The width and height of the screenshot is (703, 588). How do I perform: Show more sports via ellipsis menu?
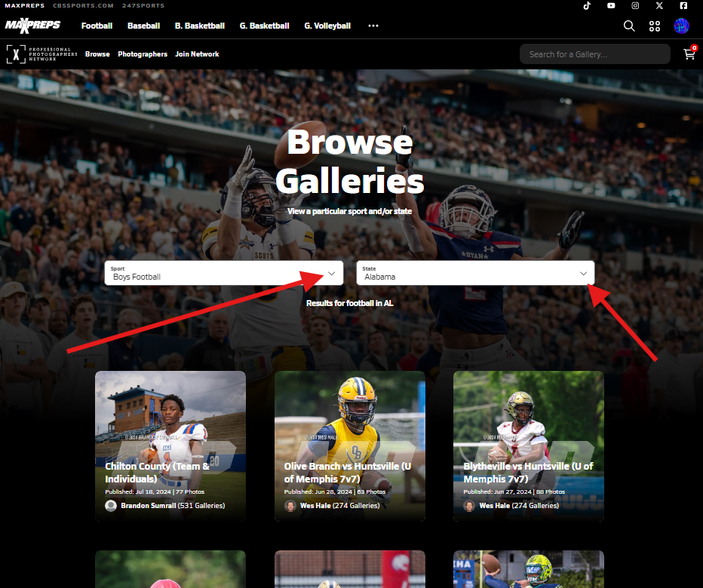click(373, 26)
